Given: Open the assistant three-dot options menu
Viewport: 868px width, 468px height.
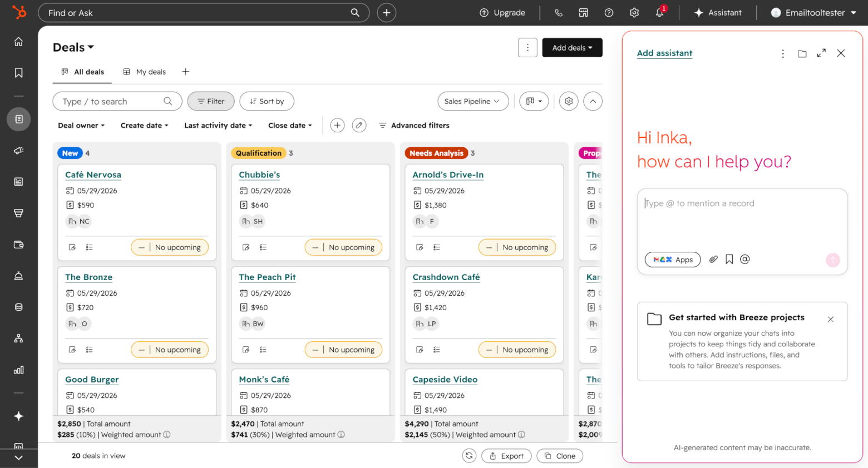Looking at the screenshot, I should [783, 53].
